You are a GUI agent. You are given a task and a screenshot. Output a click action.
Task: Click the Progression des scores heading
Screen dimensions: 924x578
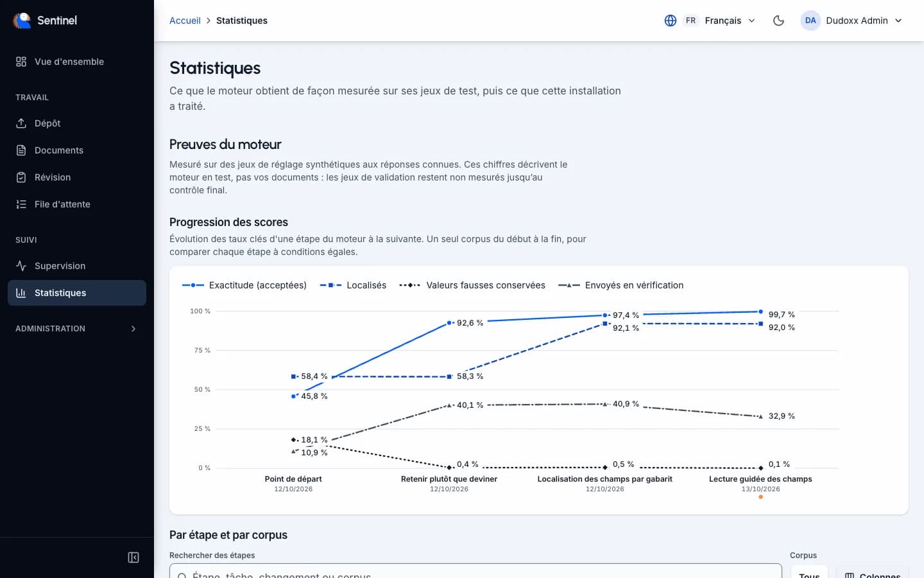click(x=228, y=222)
